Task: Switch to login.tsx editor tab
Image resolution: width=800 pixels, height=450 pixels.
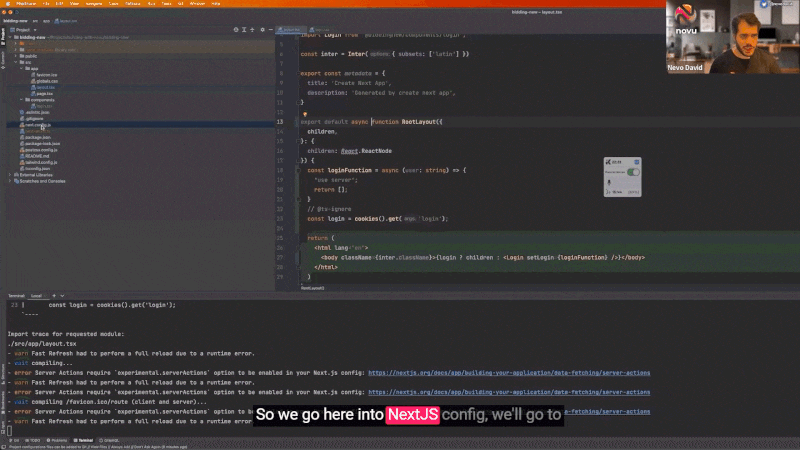Action: pyautogui.click(x=319, y=30)
